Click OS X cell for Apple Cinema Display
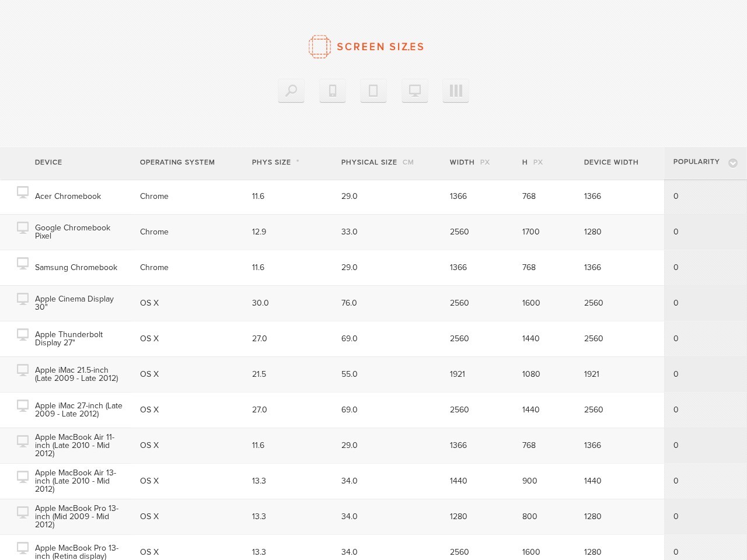The height and width of the screenshot is (560, 747). pos(149,303)
